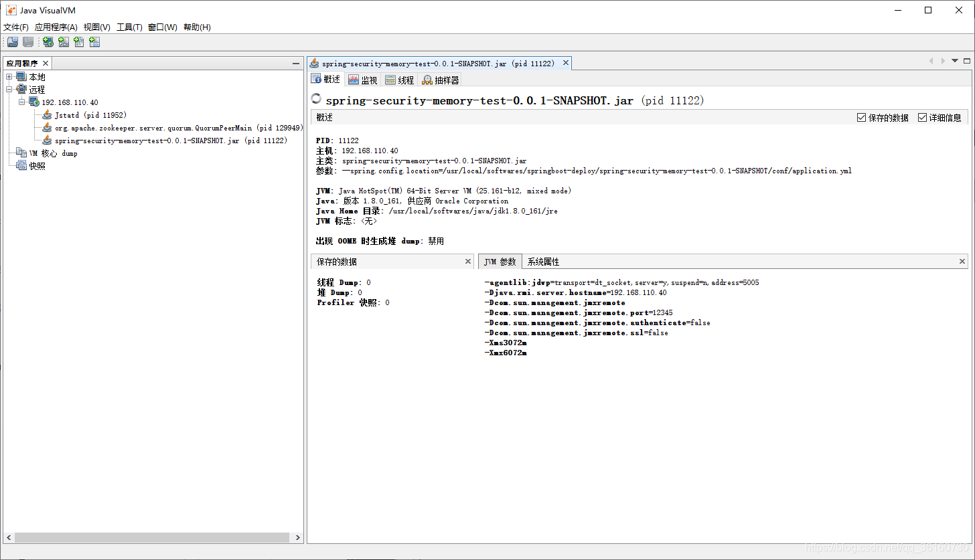Toggle the 保存的数据 checkbox
The image size is (975, 560).
pyautogui.click(x=861, y=118)
